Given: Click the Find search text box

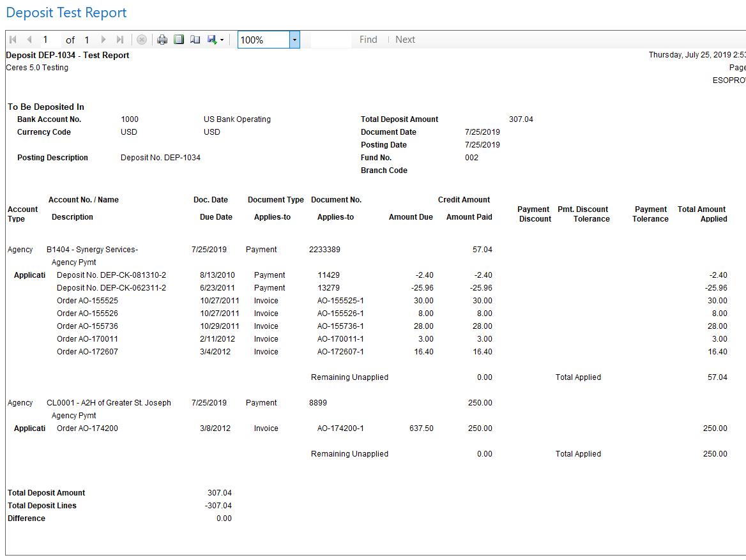Looking at the screenshot, I should pyautogui.click(x=331, y=40).
